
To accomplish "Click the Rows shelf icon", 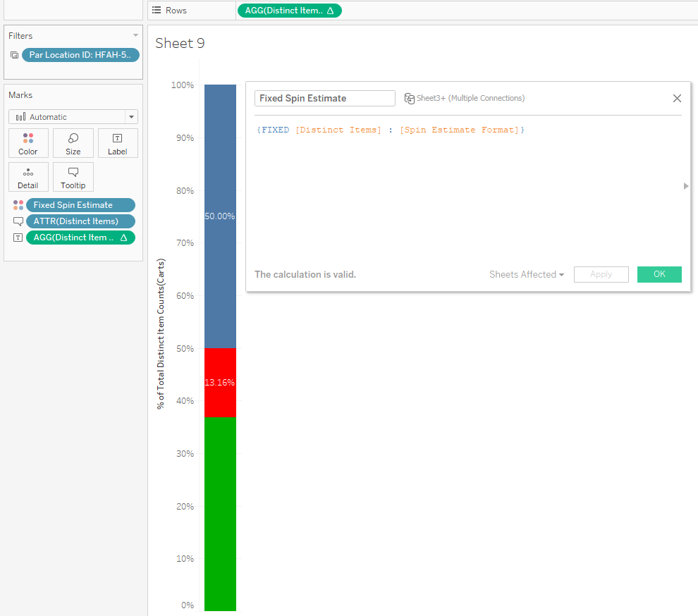I will (x=157, y=11).
